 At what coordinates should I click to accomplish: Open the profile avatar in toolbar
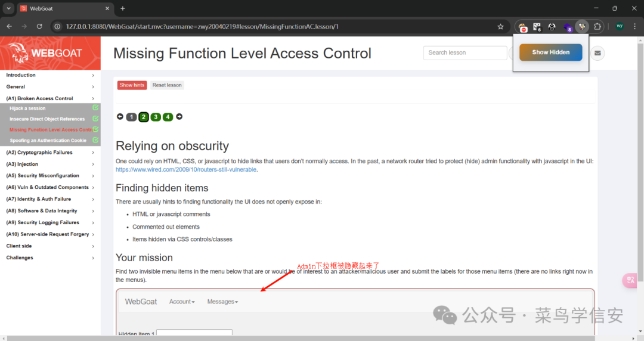coord(620,26)
